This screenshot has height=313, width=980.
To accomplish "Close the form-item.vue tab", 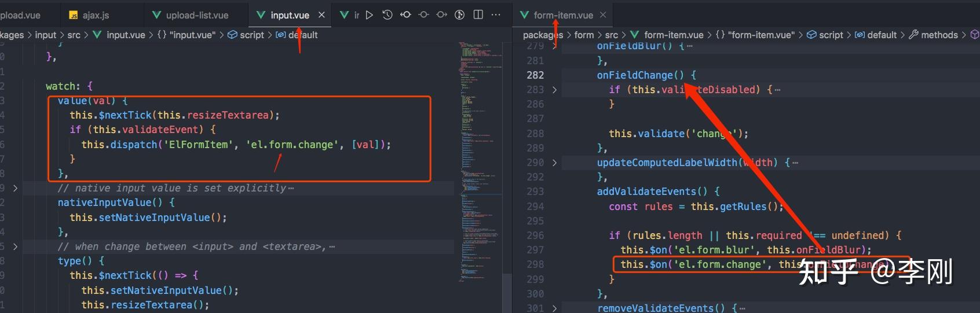I will [x=603, y=15].
